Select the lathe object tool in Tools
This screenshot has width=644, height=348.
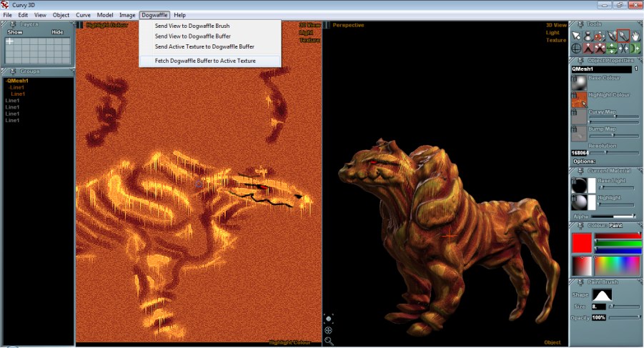tap(588, 36)
